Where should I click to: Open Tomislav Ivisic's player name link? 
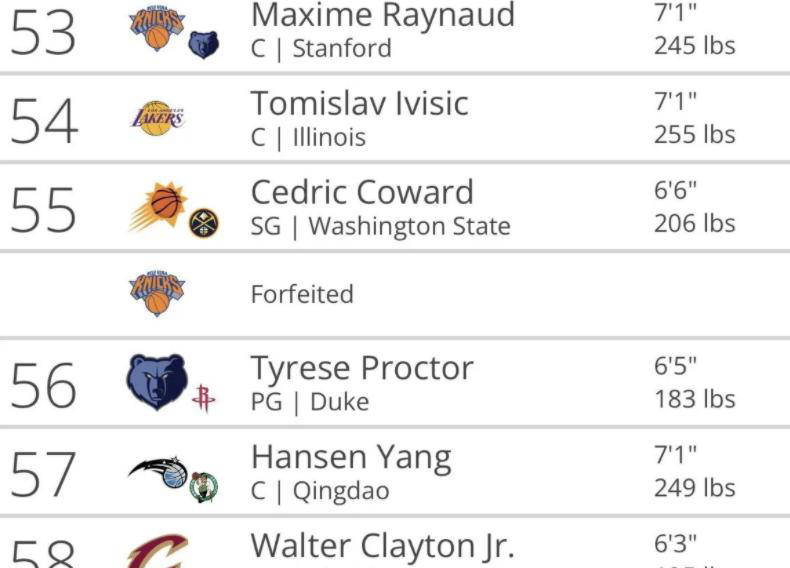pyautogui.click(x=360, y=104)
